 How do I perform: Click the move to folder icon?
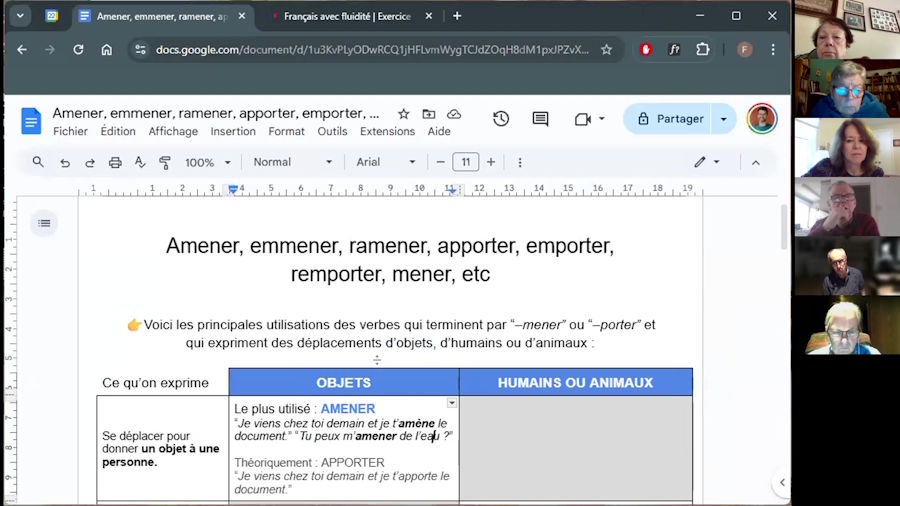point(429,114)
